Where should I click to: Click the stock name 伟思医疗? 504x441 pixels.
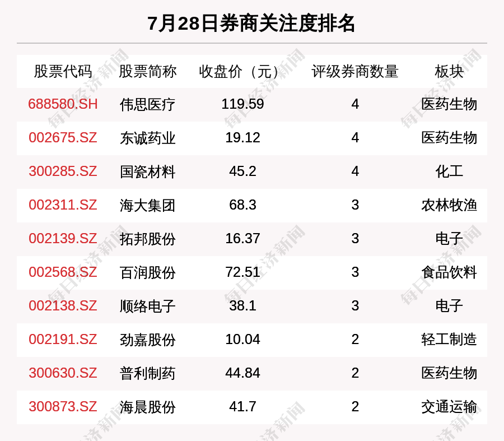tap(148, 104)
